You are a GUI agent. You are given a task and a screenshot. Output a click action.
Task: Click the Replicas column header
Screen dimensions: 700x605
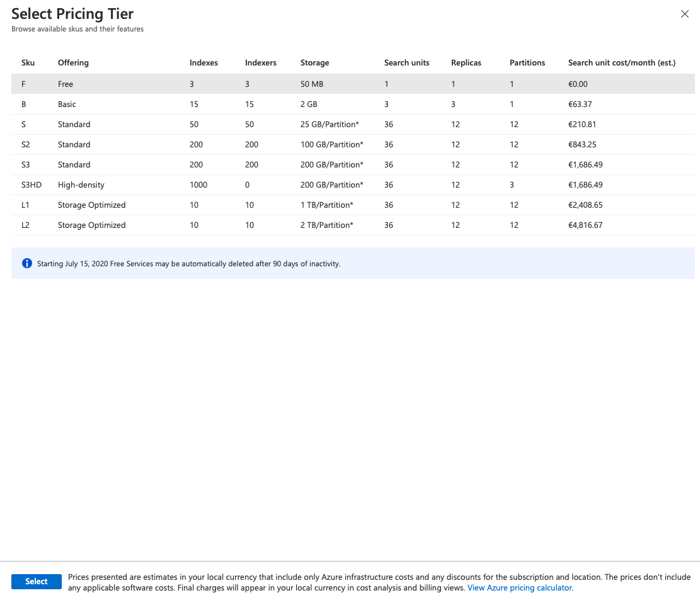[x=466, y=63]
